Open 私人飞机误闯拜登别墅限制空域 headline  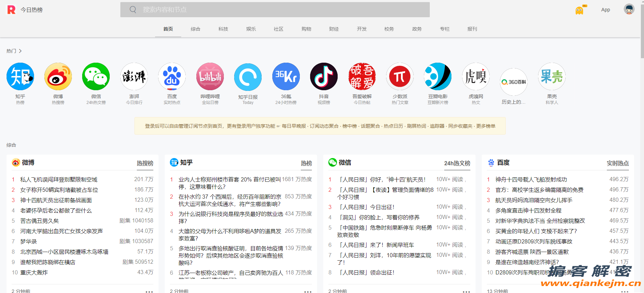pos(59,179)
